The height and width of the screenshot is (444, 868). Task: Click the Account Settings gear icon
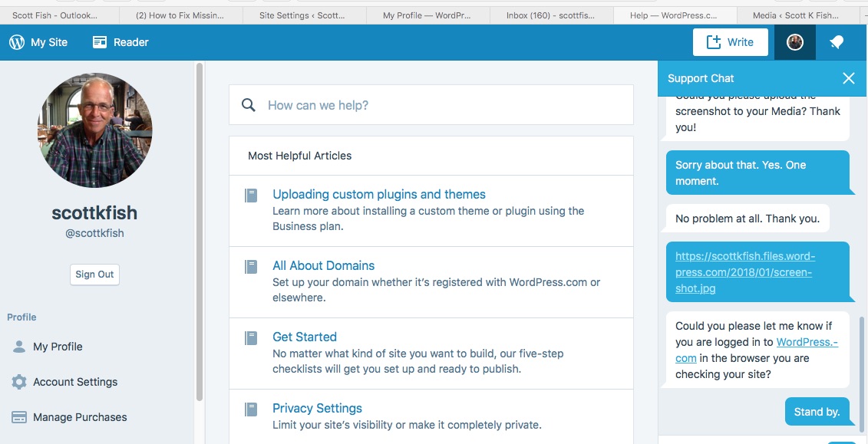[x=19, y=382]
